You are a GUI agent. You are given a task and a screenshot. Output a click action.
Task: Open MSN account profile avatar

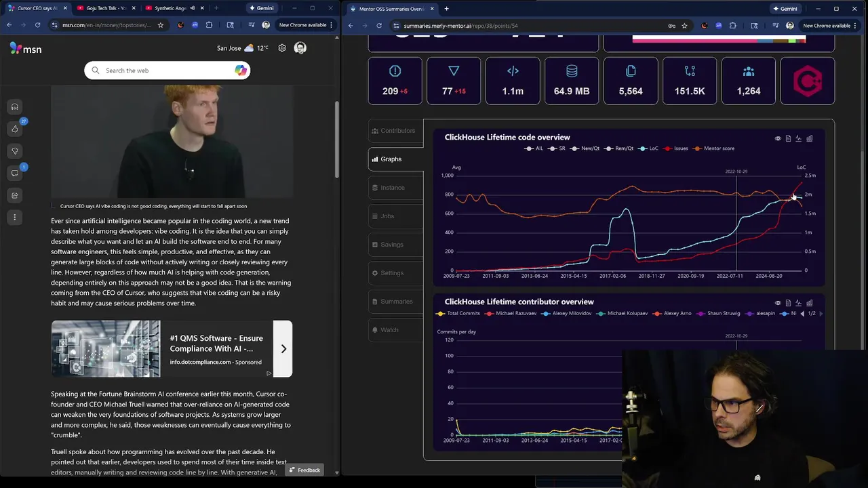[x=300, y=48]
